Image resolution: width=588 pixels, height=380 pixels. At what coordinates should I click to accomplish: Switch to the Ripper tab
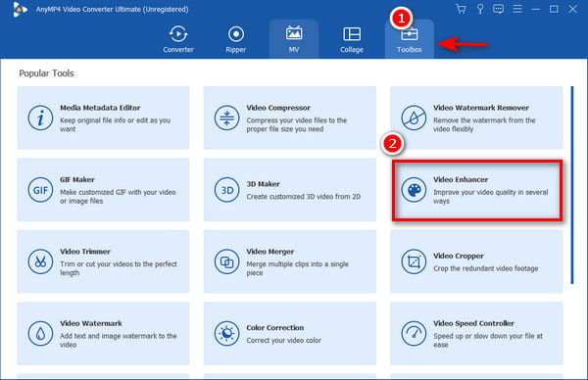coord(235,39)
